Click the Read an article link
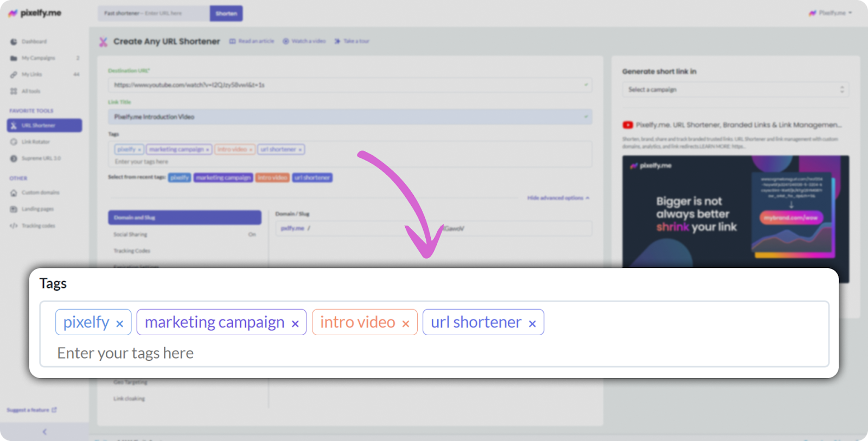Viewport: 868px width, 441px height. pos(252,41)
